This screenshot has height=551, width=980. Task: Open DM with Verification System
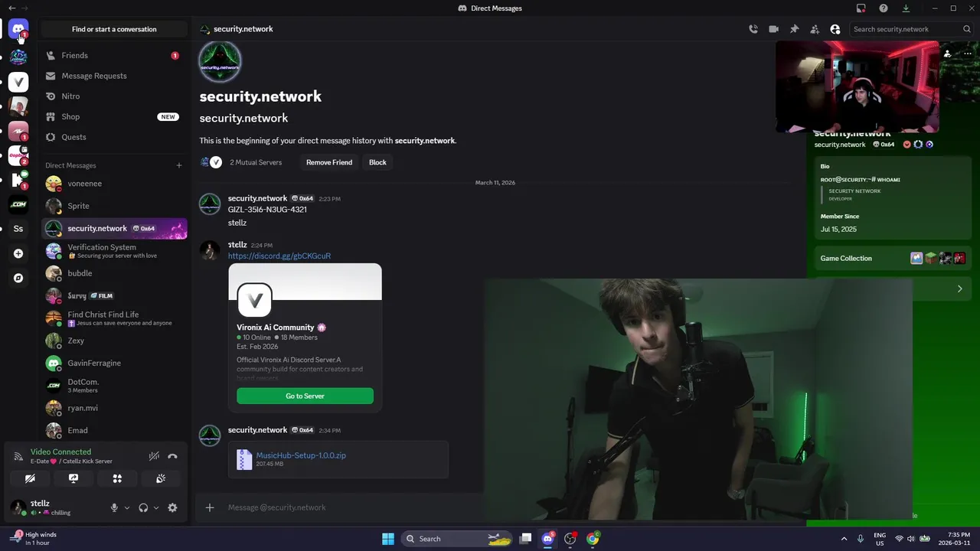(114, 251)
